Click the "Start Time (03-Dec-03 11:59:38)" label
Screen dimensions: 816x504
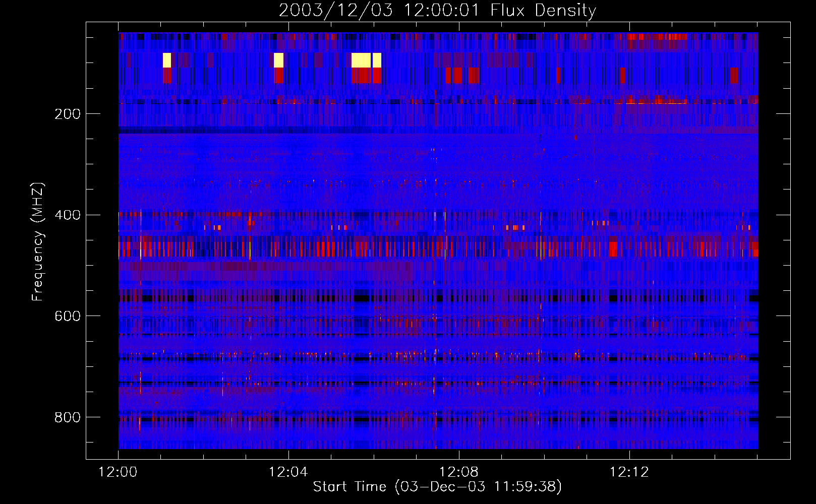point(437,487)
